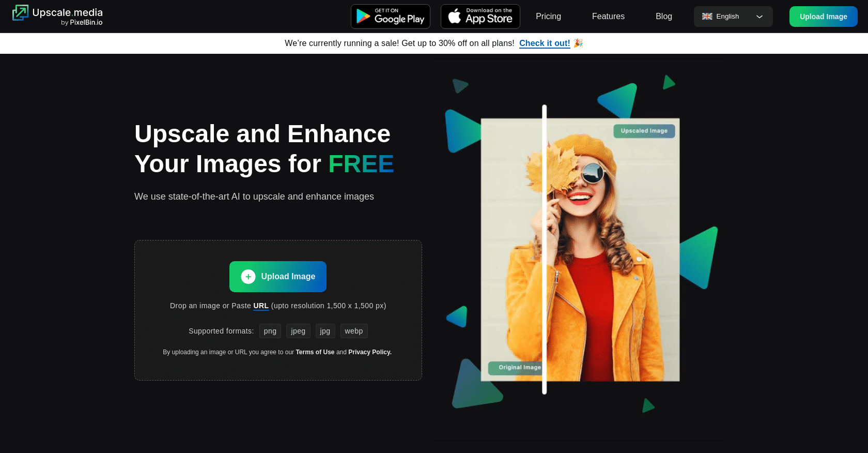The width and height of the screenshot is (868, 453).
Task: Open the Privacy Policy link
Action: (x=369, y=352)
